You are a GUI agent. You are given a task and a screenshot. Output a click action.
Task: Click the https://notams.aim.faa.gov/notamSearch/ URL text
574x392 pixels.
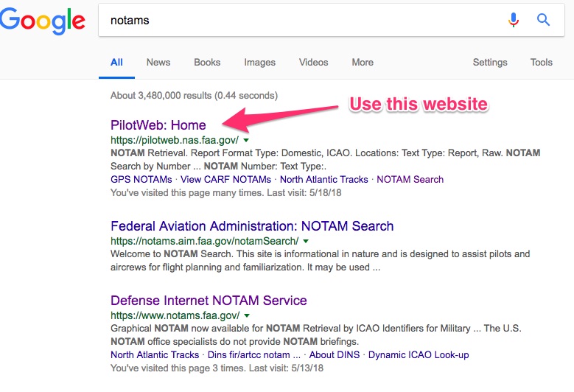[x=205, y=241]
